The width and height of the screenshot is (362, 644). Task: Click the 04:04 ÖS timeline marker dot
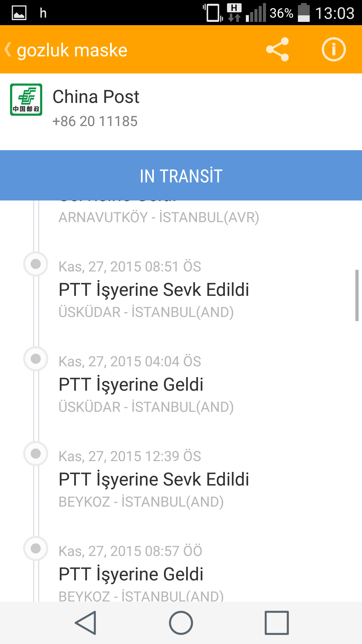point(36,359)
